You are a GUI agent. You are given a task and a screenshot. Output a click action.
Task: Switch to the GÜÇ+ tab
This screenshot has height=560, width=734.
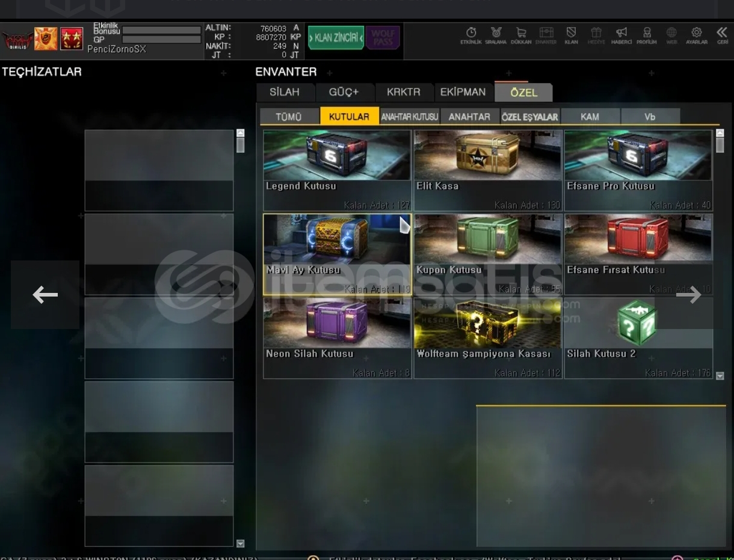point(344,92)
